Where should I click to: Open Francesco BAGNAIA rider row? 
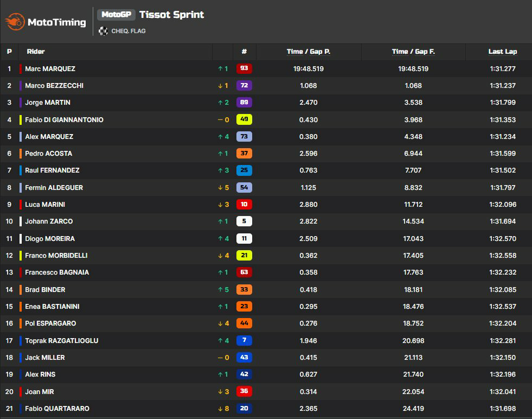pyautogui.click(x=266, y=272)
